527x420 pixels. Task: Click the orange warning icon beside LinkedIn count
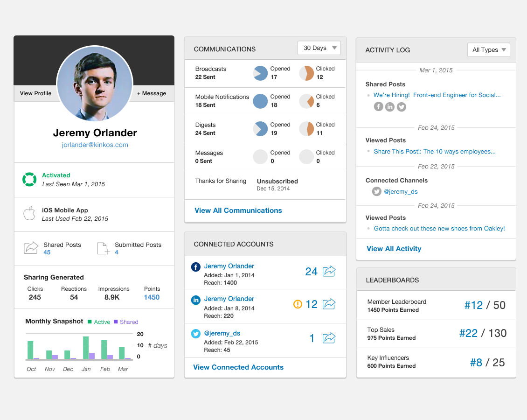[x=298, y=304]
